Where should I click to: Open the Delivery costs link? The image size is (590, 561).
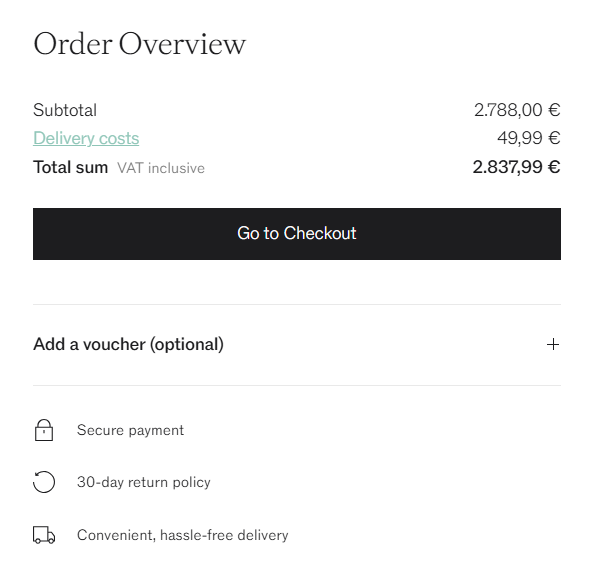tap(86, 138)
